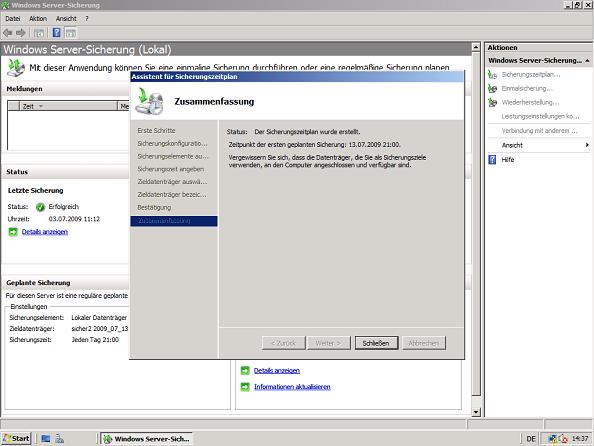This screenshot has height=446, width=594.
Task: Click the disabled Abbrechen button
Action: click(424, 343)
